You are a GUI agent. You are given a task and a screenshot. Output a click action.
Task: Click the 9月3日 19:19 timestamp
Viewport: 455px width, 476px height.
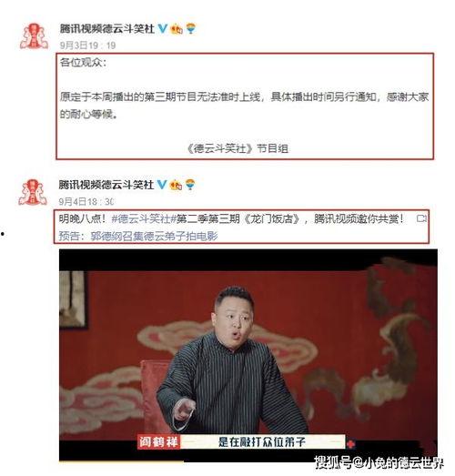87,46
